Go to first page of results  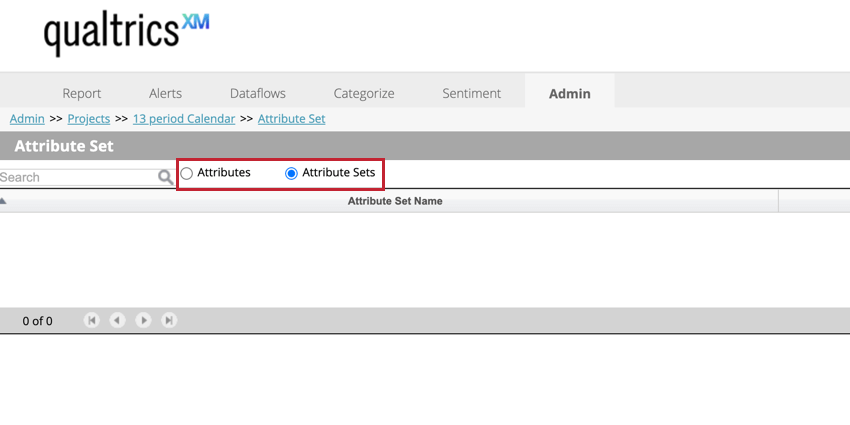[x=92, y=320]
